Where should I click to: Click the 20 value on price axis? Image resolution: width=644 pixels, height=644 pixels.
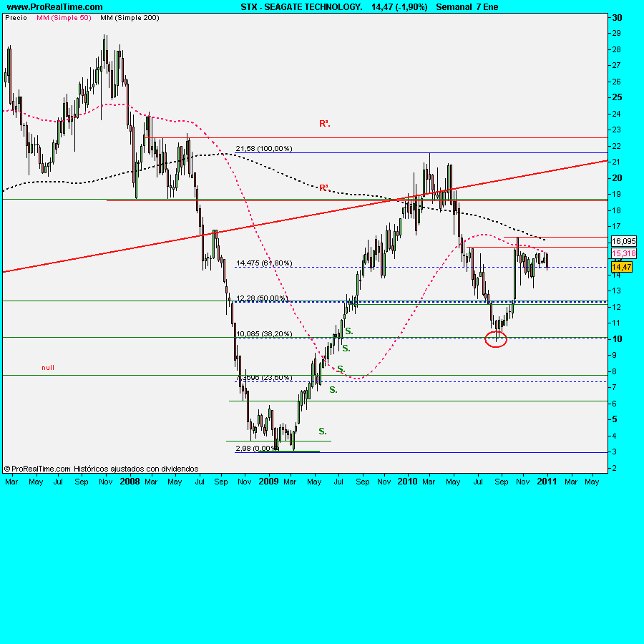tap(617, 178)
